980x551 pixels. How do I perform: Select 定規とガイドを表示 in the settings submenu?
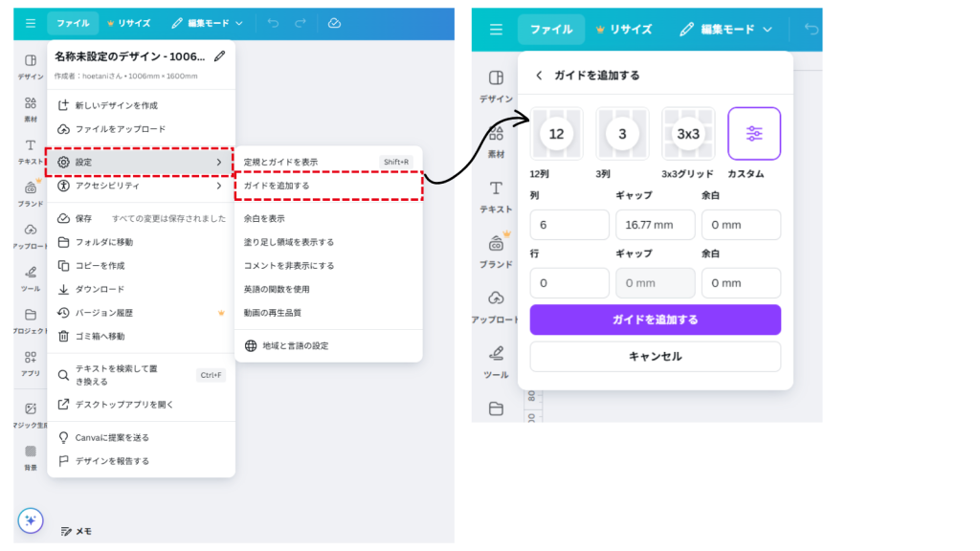[280, 163]
